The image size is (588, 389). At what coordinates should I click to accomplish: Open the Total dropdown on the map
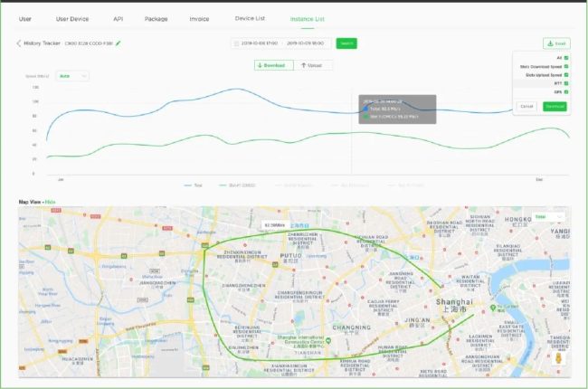[x=548, y=217]
